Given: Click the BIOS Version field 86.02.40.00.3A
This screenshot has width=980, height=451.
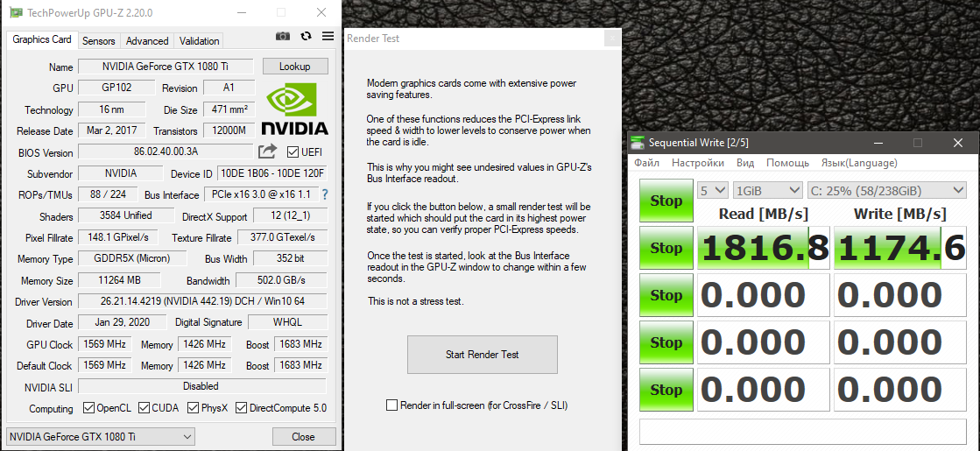Looking at the screenshot, I should pyautogui.click(x=166, y=152).
